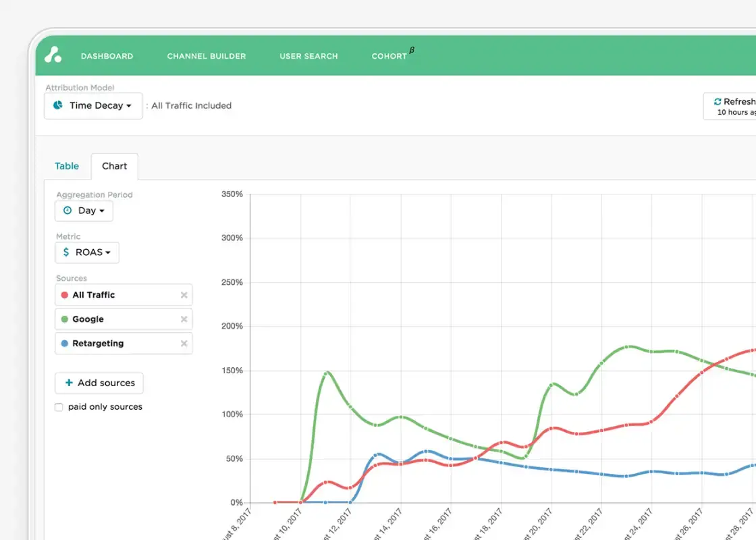Viewport: 756px width, 540px height.
Task: Click the dollar icon inside the ROAS selector
Action: [65, 252]
